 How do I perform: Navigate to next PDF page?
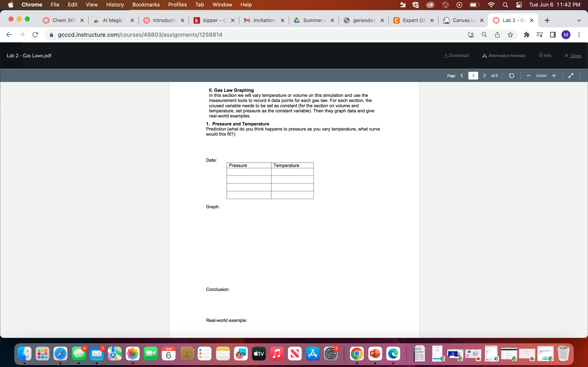coord(484,76)
